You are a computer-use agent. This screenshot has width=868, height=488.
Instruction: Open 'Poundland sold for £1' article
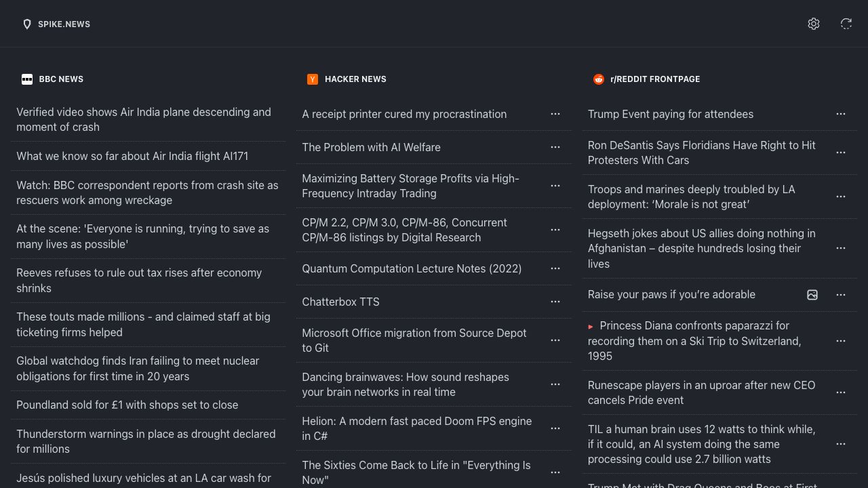(127, 405)
